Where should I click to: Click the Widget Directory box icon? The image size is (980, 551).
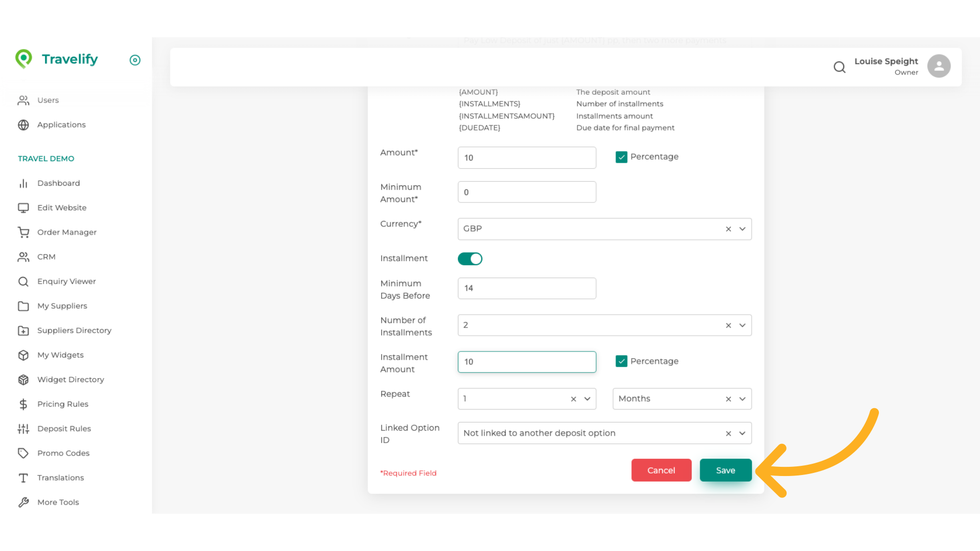[23, 380]
